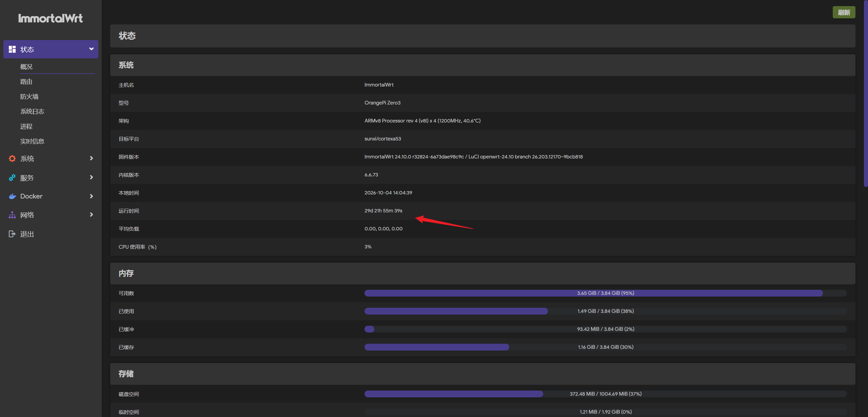This screenshot has width=868, height=417.
Task: Open the 系统日志 system log page
Action: 32,112
